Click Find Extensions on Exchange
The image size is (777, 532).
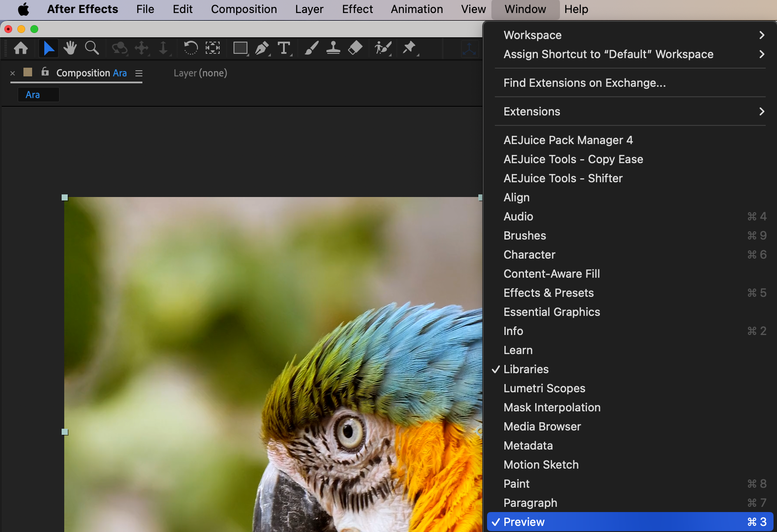(x=584, y=83)
